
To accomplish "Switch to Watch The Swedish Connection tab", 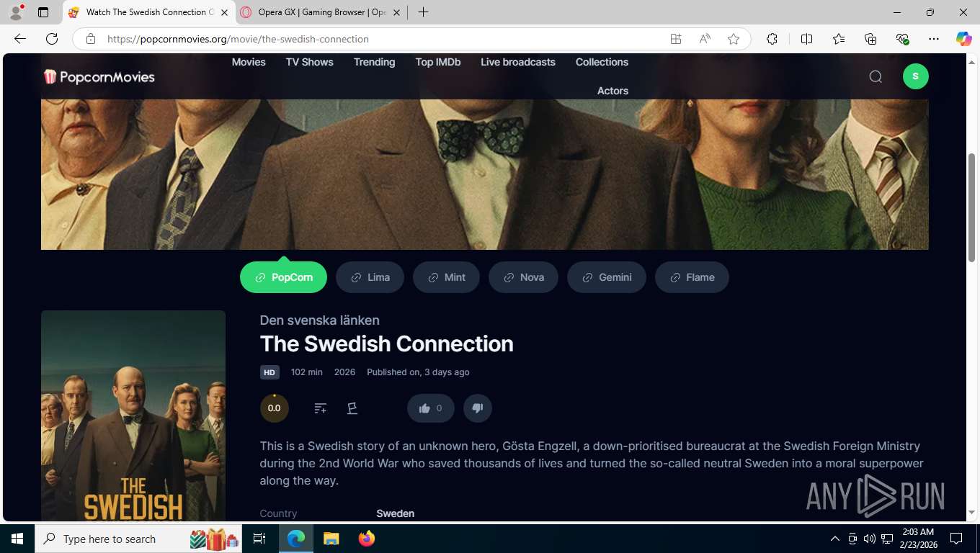I will click(149, 12).
